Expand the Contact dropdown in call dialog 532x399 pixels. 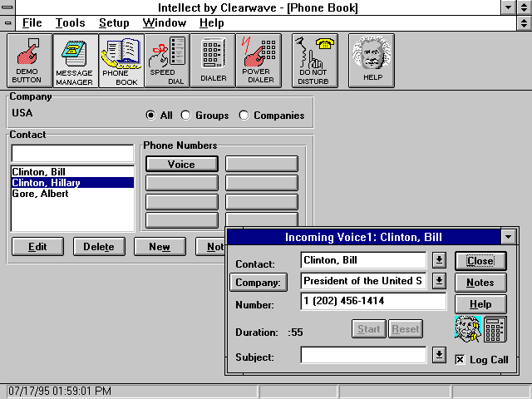(x=439, y=261)
